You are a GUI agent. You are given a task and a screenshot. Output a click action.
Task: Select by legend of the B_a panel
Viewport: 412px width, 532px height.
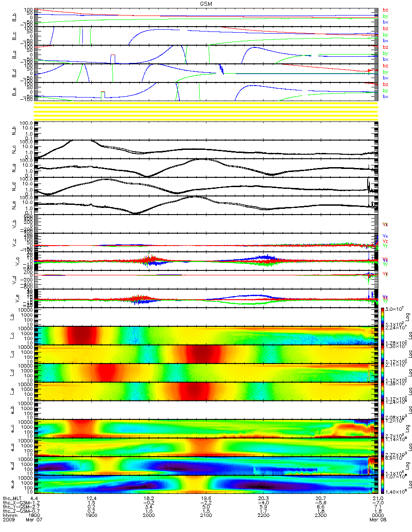point(385,53)
